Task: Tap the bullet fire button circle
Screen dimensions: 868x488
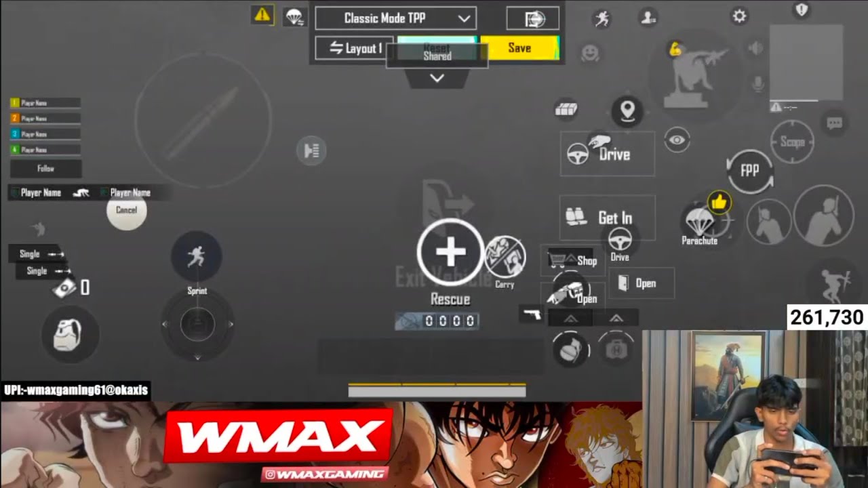Action: pos(203,120)
